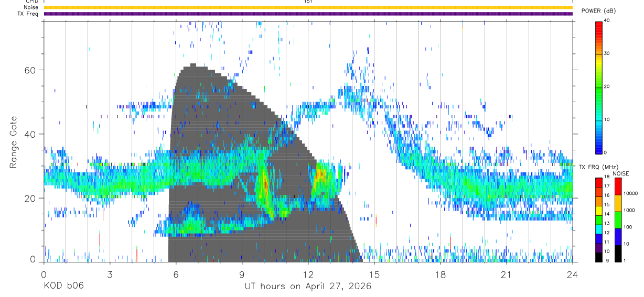Click the 3 hour tick on UT axis
This screenshot has width=644, height=297.
pos(110,274)
